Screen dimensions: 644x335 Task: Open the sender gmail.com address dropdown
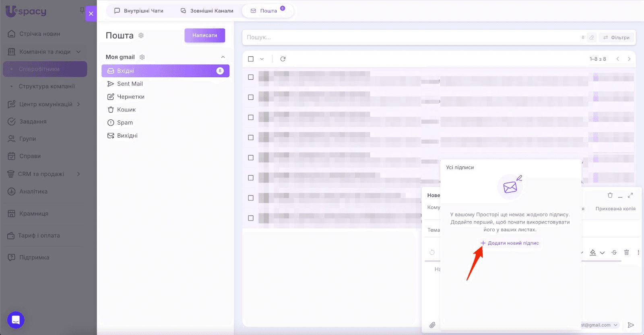615,325
